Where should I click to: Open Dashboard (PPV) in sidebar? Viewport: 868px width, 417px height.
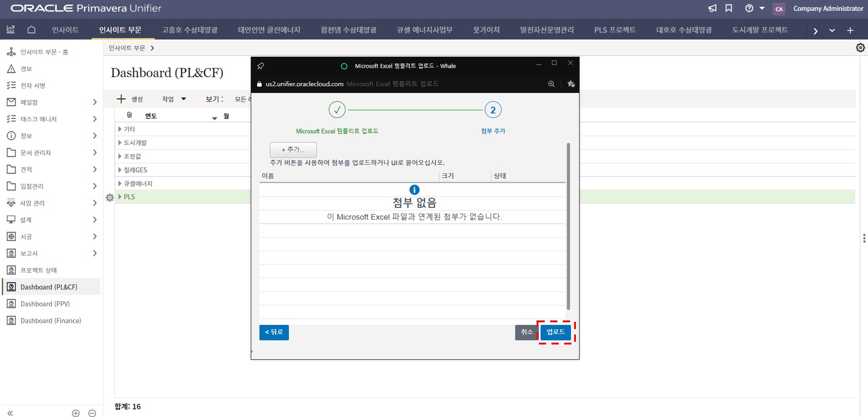tap(45, 304)
